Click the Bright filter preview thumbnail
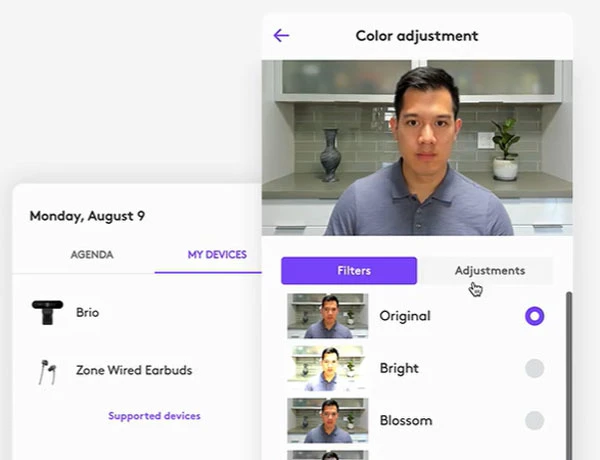The width and height of the screenshot is (600, 460). (x=327, y=368)
